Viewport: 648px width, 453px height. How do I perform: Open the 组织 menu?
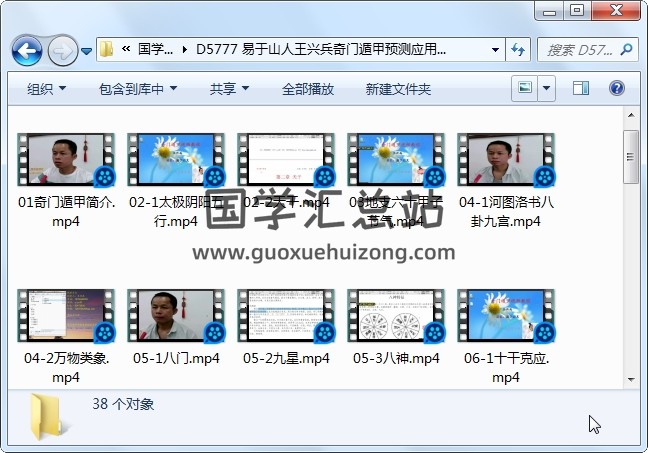[x=46, y=89]
